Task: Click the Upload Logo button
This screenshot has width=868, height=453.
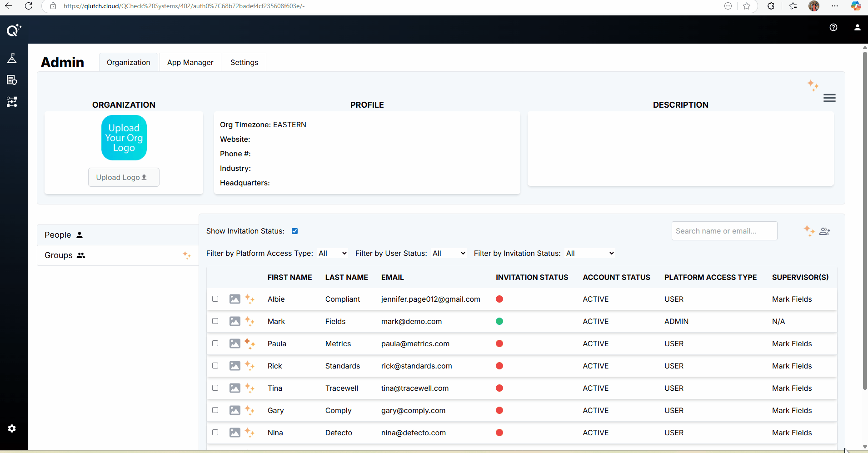Action: 124,177
